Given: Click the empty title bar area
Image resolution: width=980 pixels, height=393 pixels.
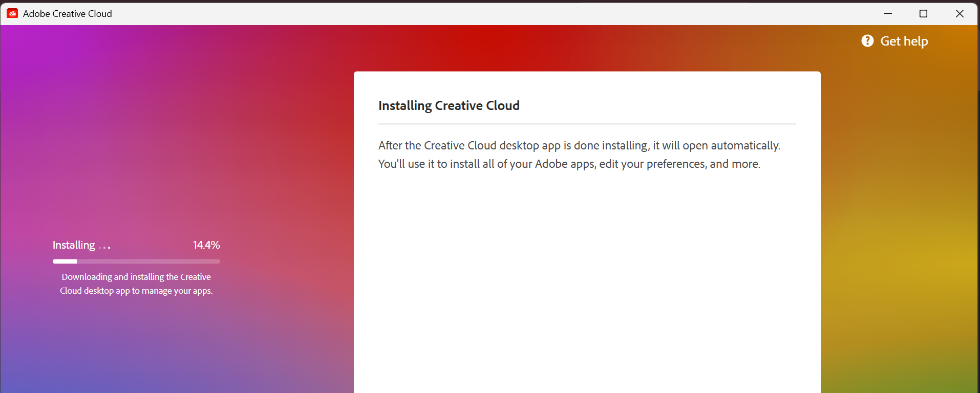Looking at the screenshot, I should (x=461, y=14).
